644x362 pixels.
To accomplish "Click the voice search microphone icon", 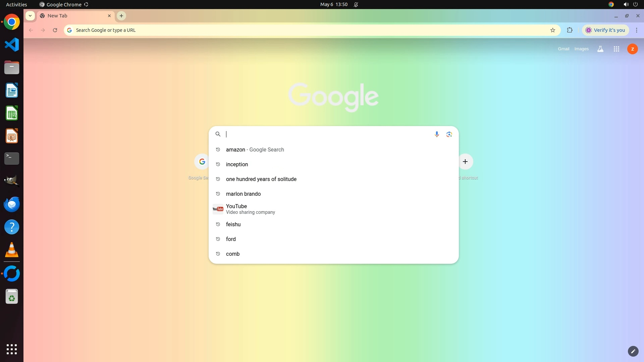I will (436, 134).
